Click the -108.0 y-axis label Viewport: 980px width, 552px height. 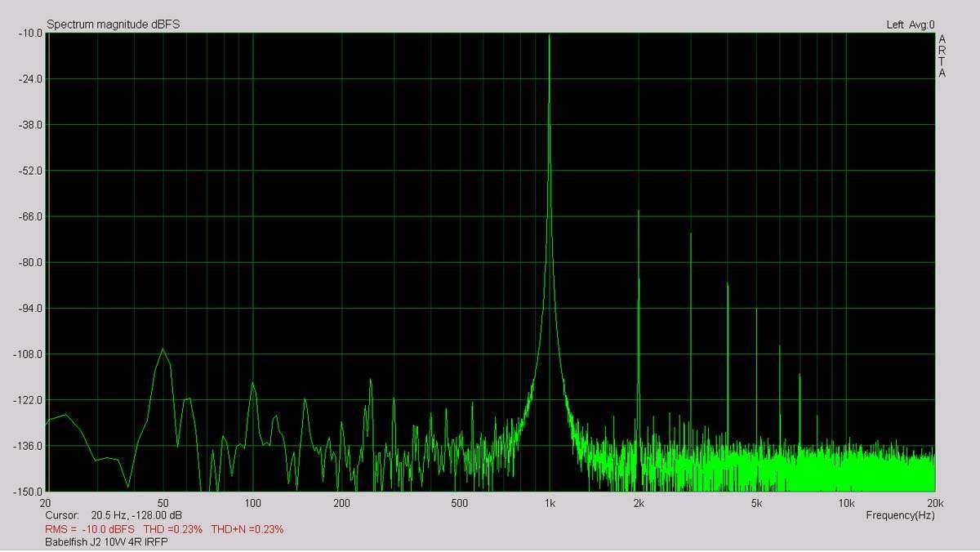[x=28, y=354]
